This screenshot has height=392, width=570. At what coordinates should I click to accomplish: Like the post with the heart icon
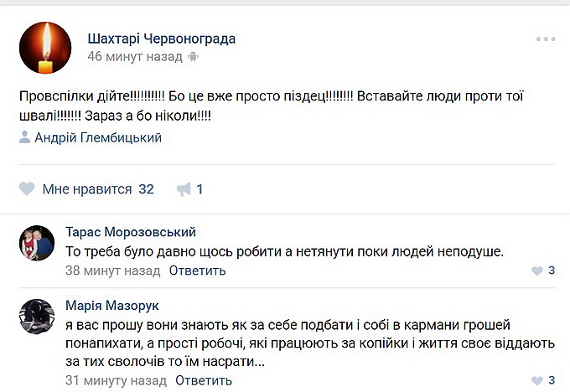28,189
